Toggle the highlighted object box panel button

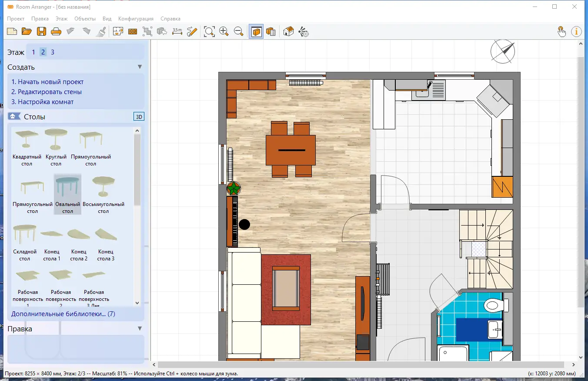(257, 31)
